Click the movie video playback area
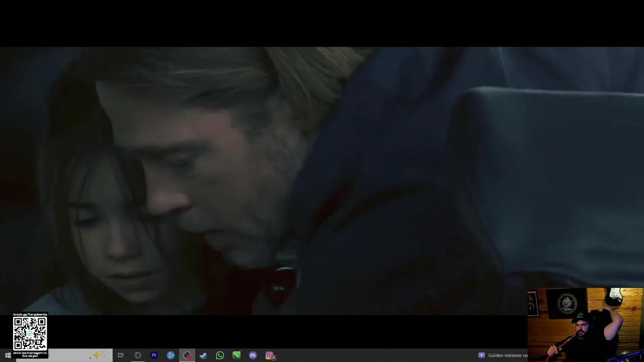This screenshot has height=362, width=644. (322, 181)
